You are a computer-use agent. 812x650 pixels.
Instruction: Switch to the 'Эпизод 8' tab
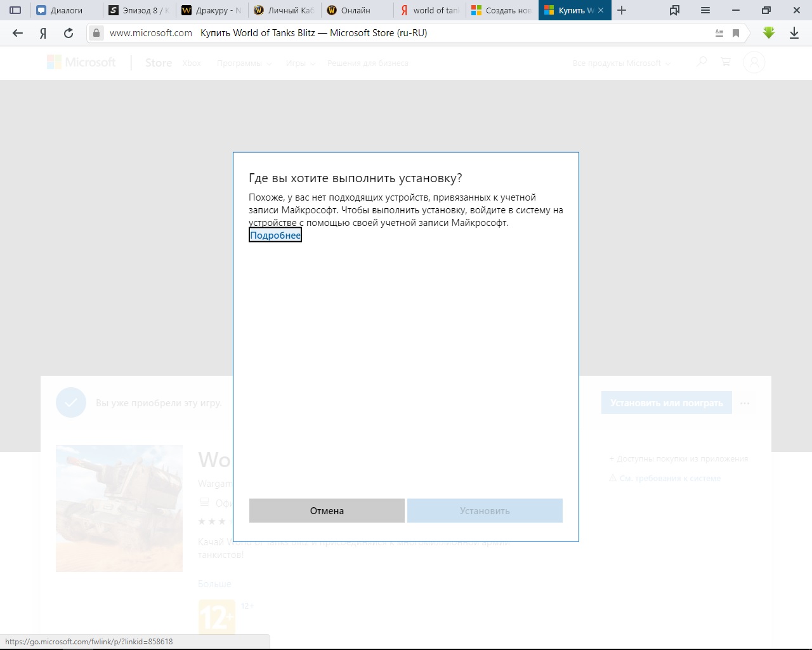point(140,10)
